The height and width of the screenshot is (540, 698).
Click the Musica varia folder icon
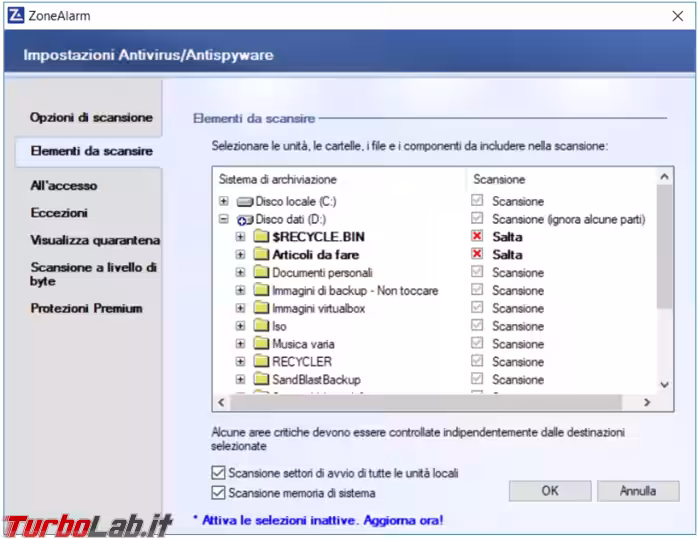(x=262, y=343)
